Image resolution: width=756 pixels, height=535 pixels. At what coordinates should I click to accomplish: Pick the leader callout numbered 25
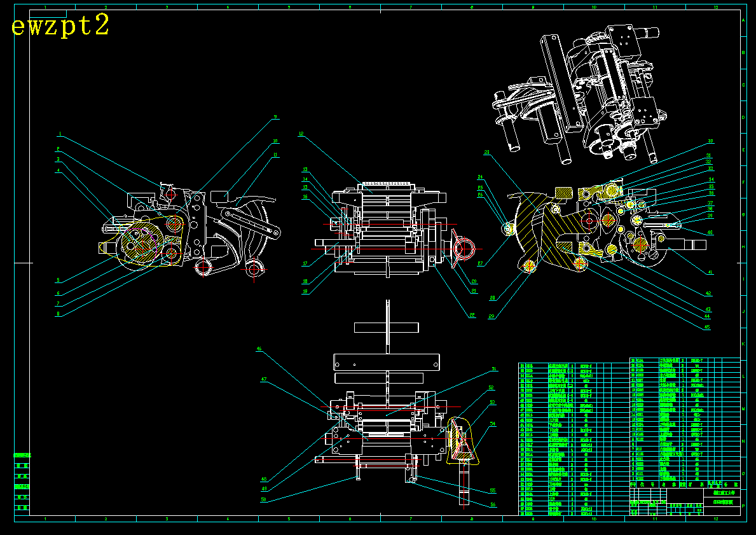coord(480,188)
